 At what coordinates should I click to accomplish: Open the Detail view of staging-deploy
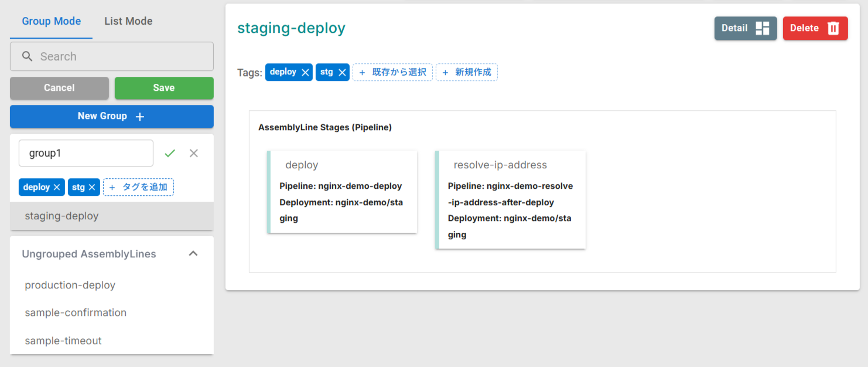(745, 28)
